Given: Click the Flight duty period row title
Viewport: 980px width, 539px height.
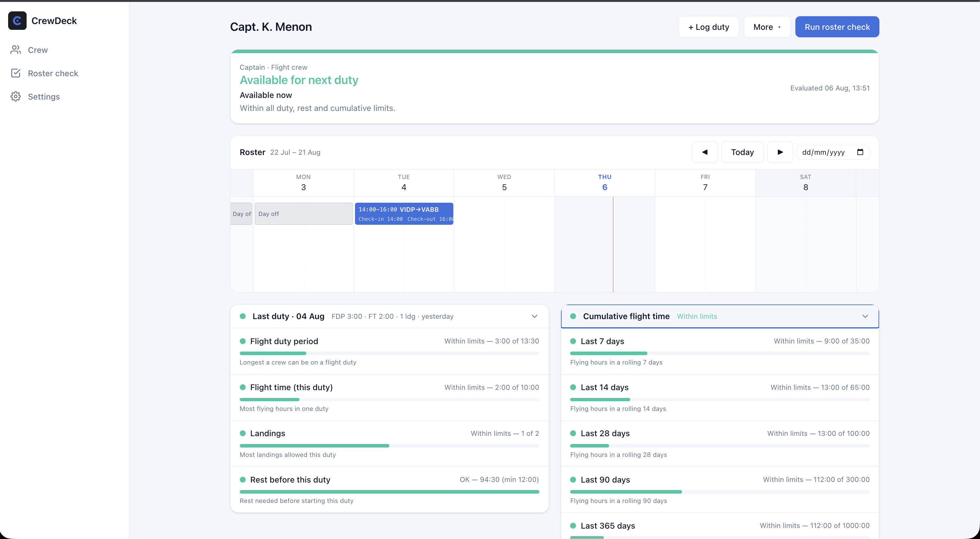Looking at the screenshot, I should point(284,341).
